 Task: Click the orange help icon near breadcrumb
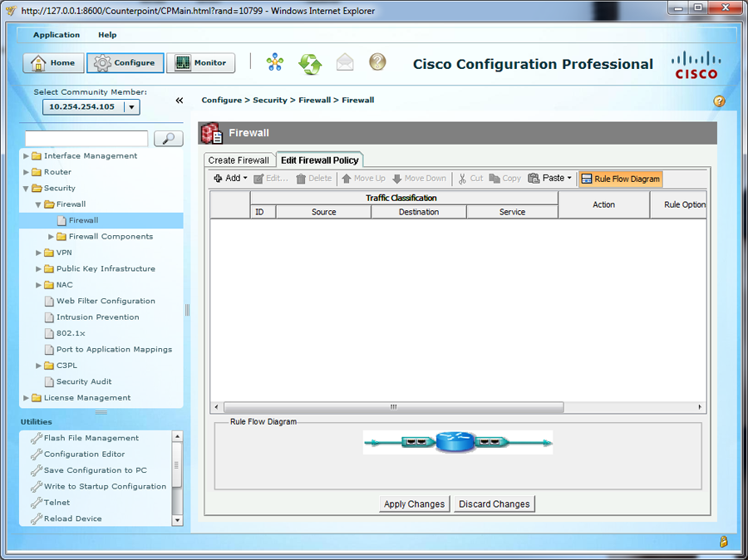(720, 101)
